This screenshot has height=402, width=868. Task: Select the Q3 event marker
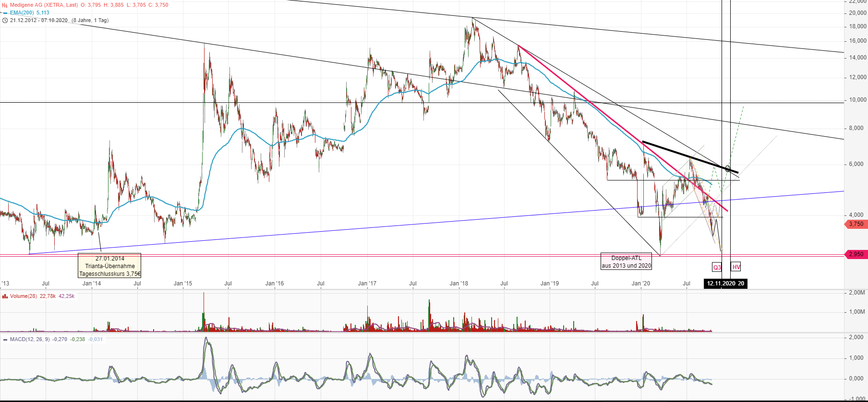(x=717, y=267)
